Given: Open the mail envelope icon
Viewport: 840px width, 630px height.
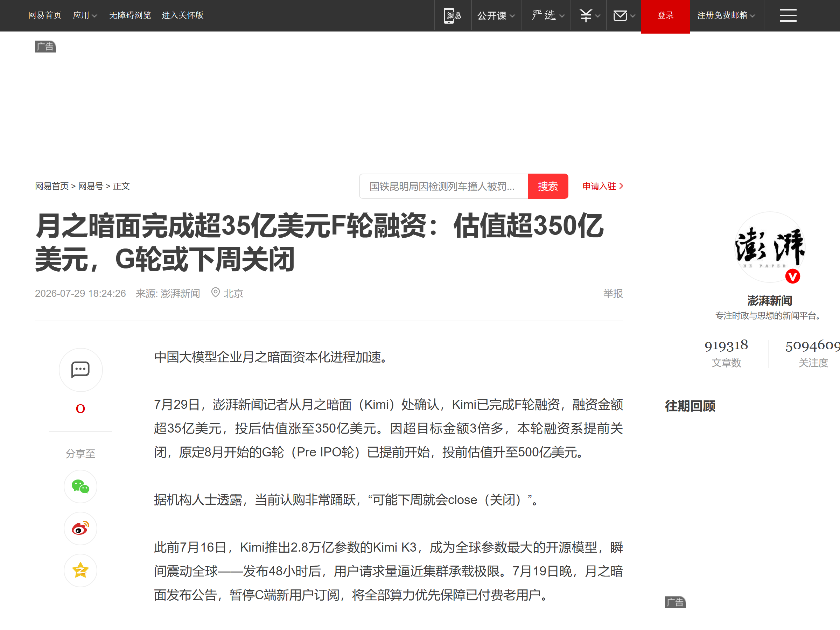Looking at the screenshot, I should point(620,15).
